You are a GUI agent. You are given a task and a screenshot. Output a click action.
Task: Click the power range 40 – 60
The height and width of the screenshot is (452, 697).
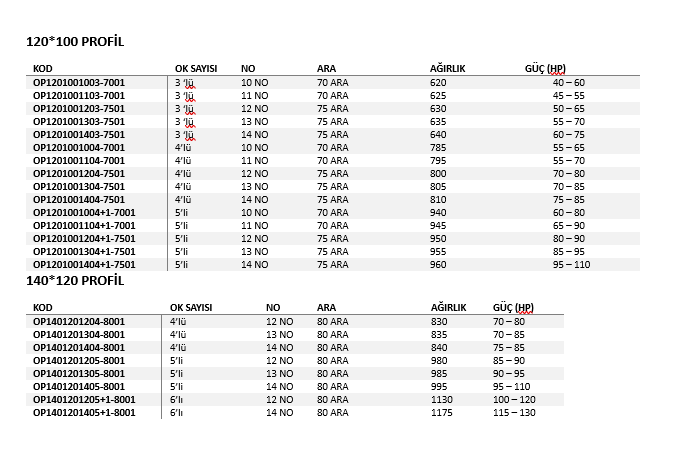pos(568,82)
